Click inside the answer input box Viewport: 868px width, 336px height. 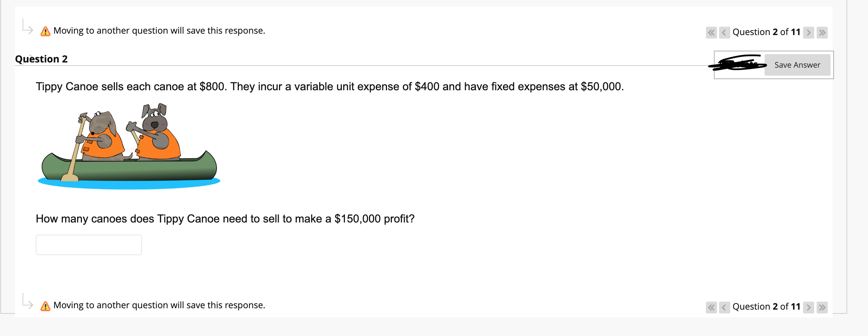[x=89, y=245]
